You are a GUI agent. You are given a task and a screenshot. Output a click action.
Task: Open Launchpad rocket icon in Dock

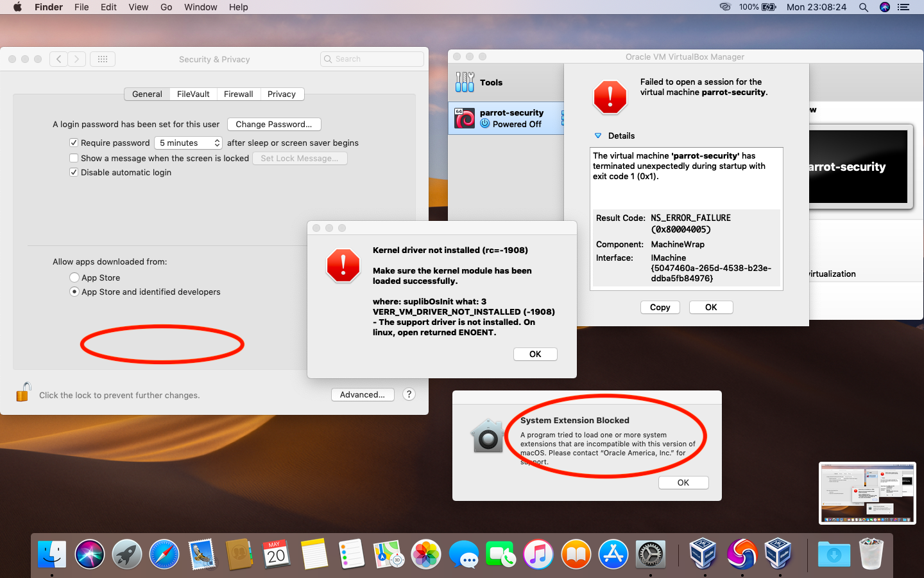tap(126, 554)
